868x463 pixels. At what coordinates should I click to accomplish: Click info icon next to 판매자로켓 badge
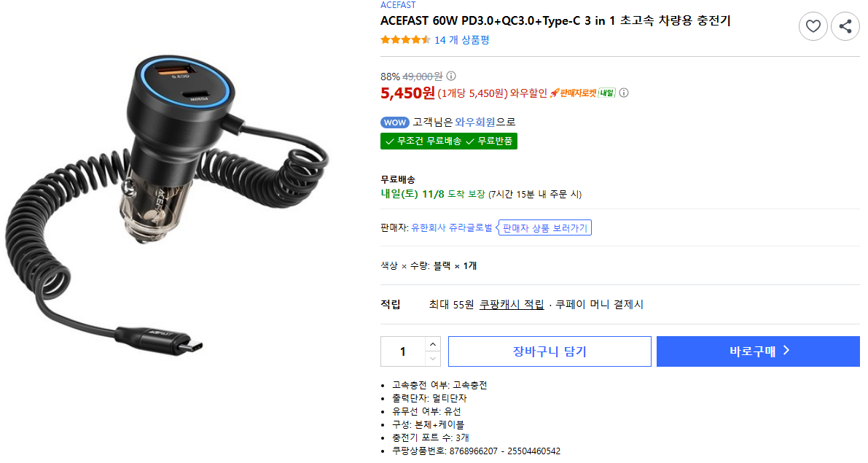point(624,93)
